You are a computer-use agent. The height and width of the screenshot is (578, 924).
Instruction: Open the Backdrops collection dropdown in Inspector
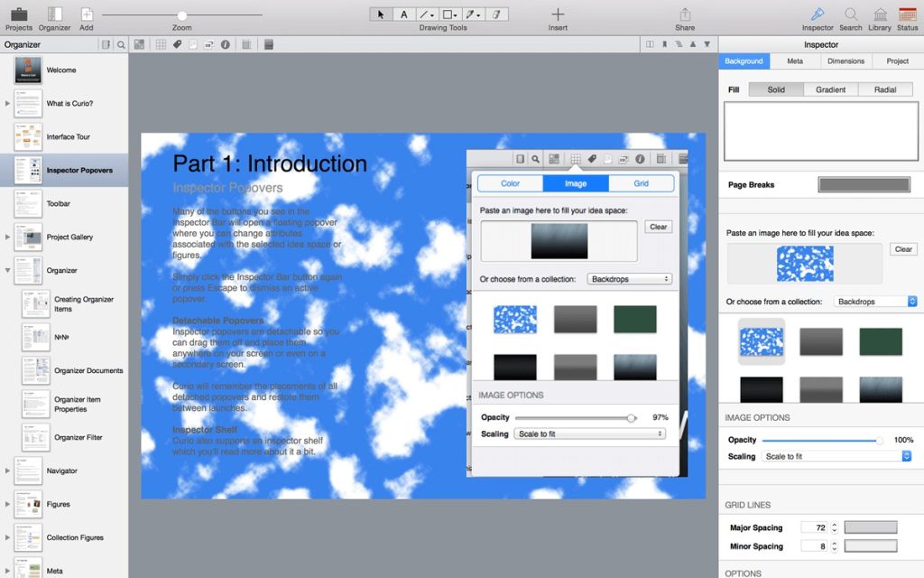point(875,302)
